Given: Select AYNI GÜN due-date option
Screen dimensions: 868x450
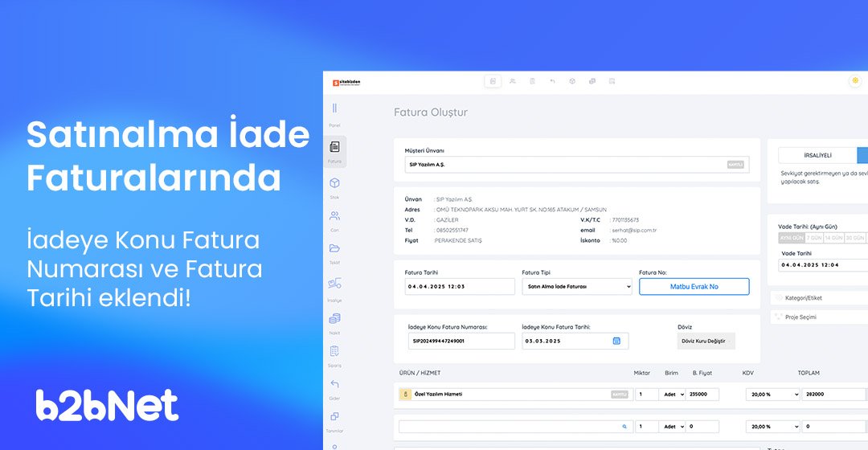Looking at the screenshot, I should coord(792,237).
